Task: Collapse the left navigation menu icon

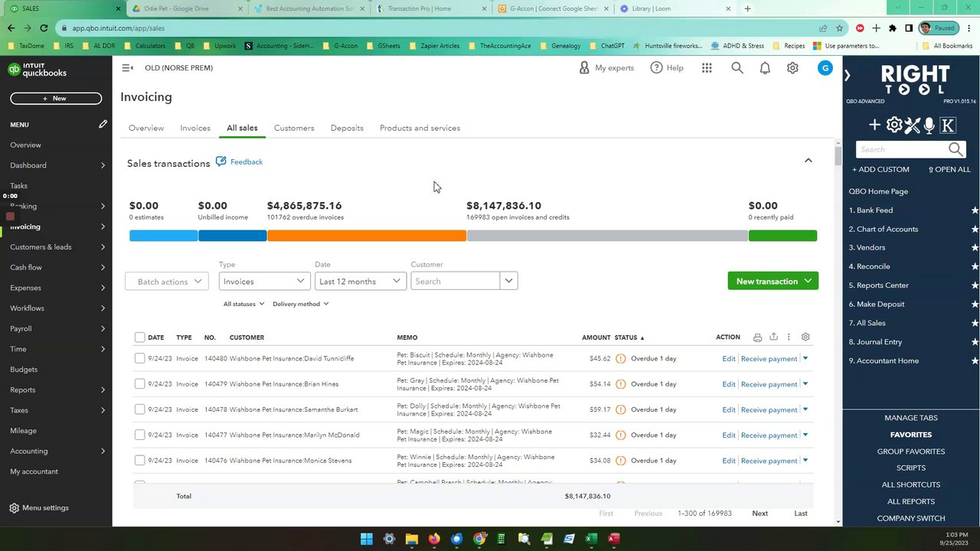Action: (127, 68)
